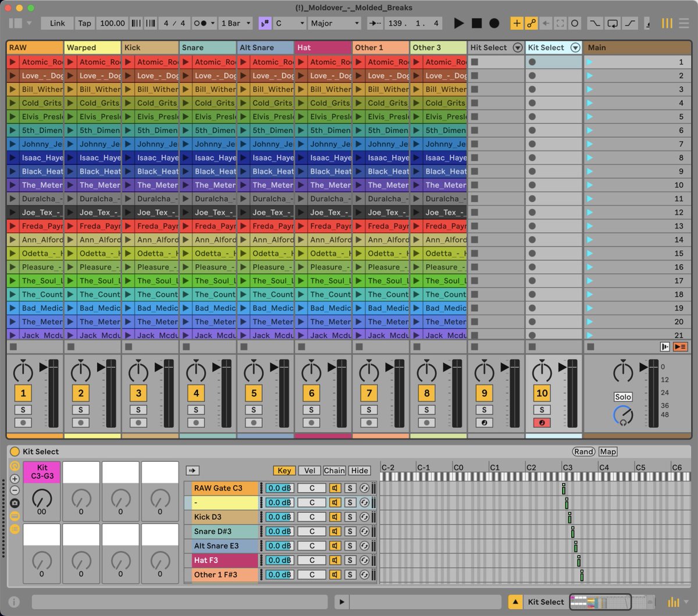This screenshot has height=616, width=698.
Task: Launch scene 5 in Main track
Action: 590,116
